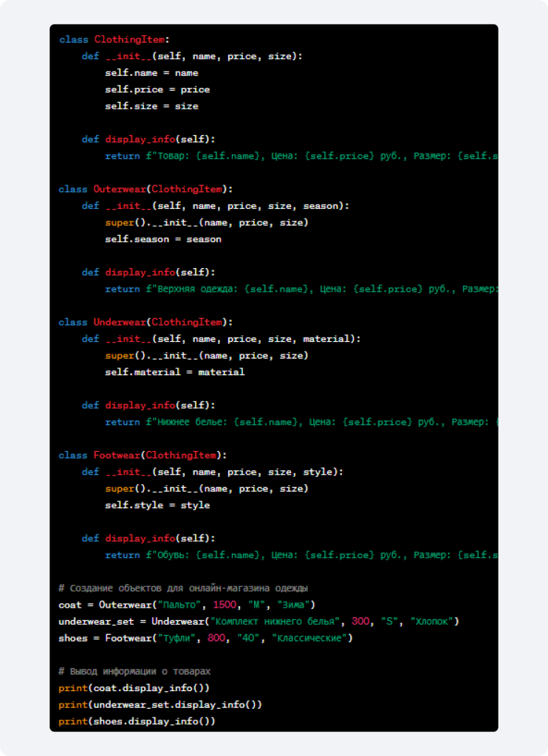Select the "self.name = name" line
Screen dimensions: 548x756
coord(152,73)
